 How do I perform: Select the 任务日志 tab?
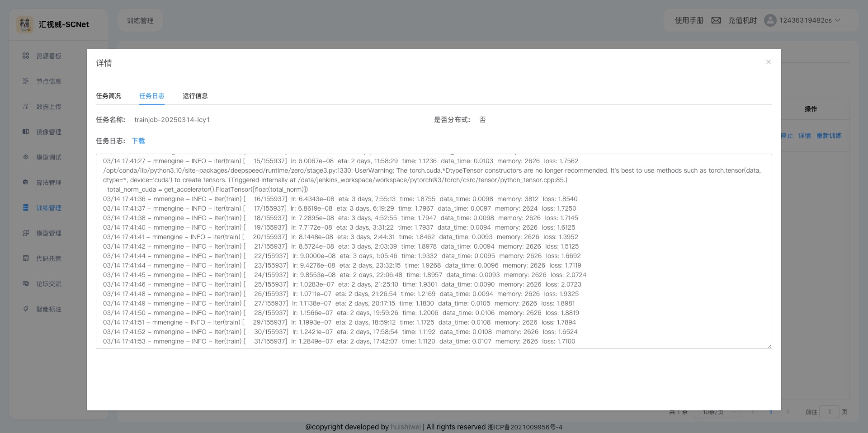[x=152, y=96]
